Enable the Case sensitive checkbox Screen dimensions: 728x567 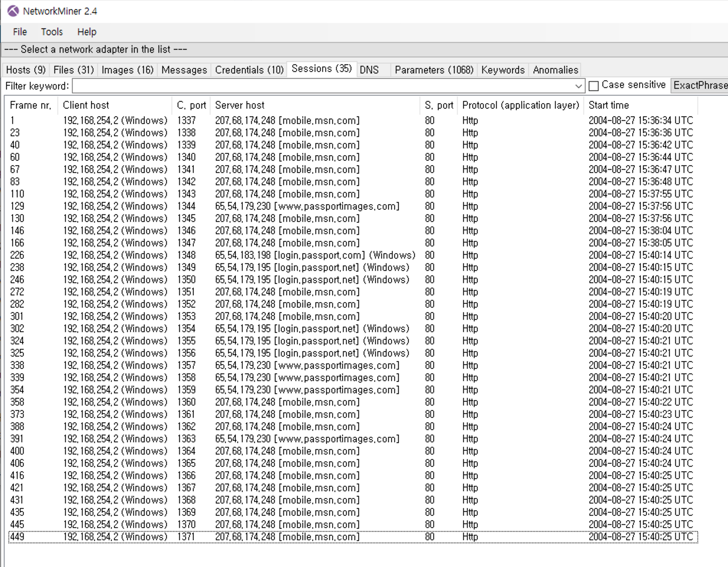click(x=594, y=86)
